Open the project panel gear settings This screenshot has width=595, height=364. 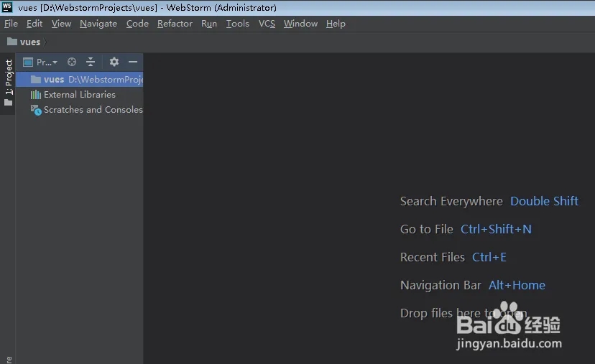[x=114, y=62]
